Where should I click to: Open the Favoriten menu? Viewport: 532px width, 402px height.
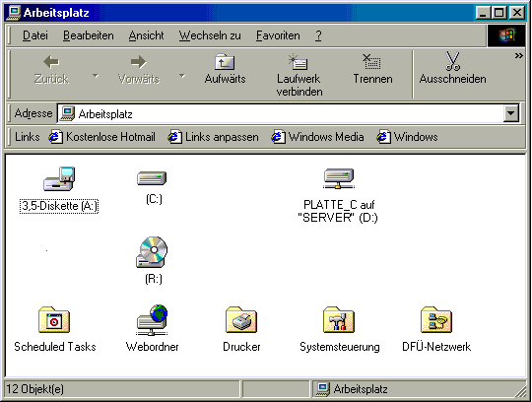(278, 35)
